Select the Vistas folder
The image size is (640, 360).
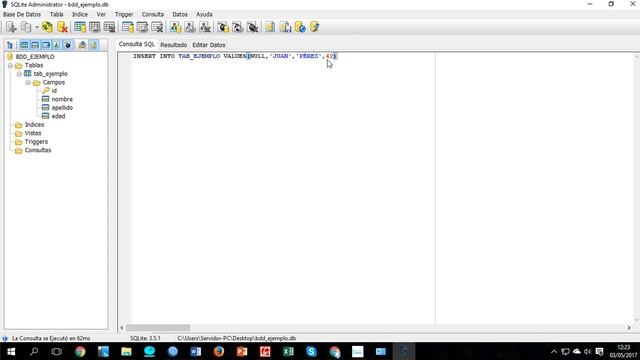click(33, 133)
